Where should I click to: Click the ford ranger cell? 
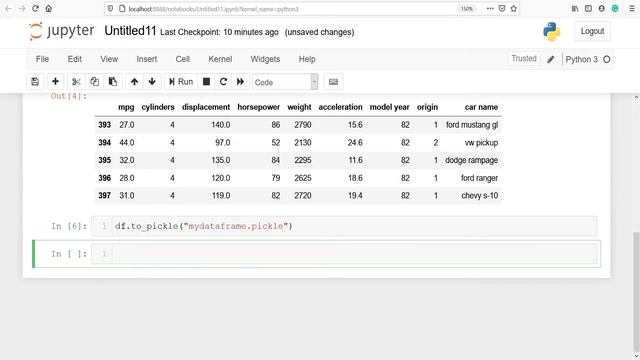479,178
